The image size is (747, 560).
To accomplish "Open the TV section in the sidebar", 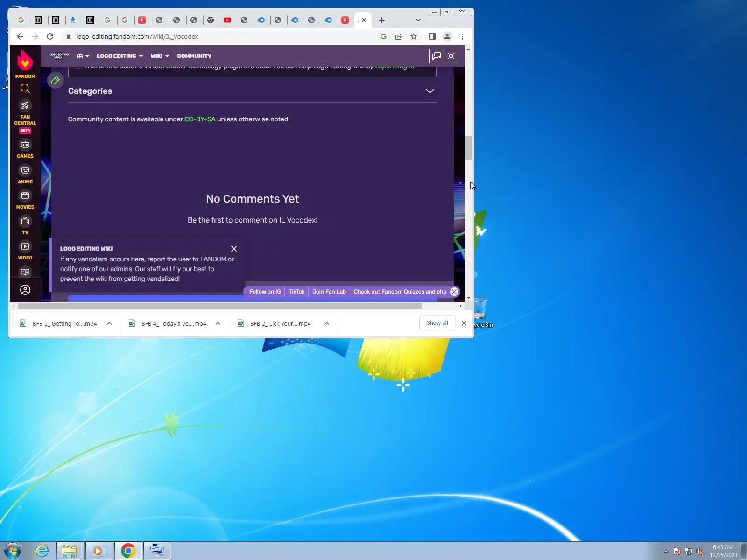I will pyautogui.click(x=25, y=225).
